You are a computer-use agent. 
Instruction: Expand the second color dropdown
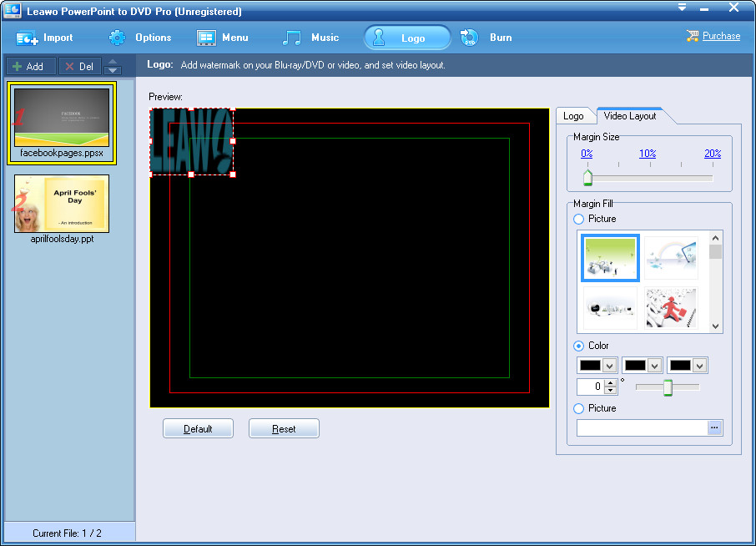click(x=654, y=366)
